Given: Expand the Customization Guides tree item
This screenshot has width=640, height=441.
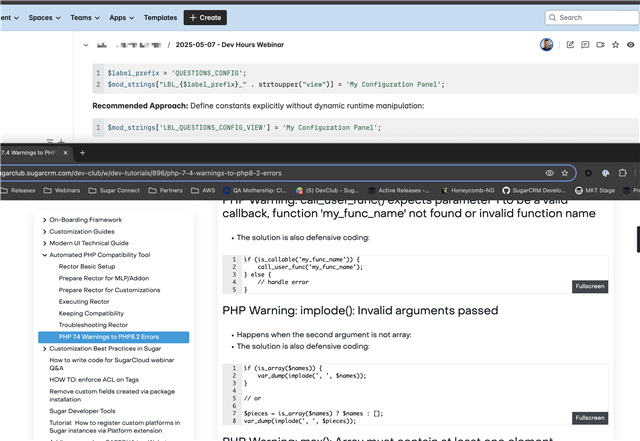Looking at the screenshot, I should click(44, 232).
